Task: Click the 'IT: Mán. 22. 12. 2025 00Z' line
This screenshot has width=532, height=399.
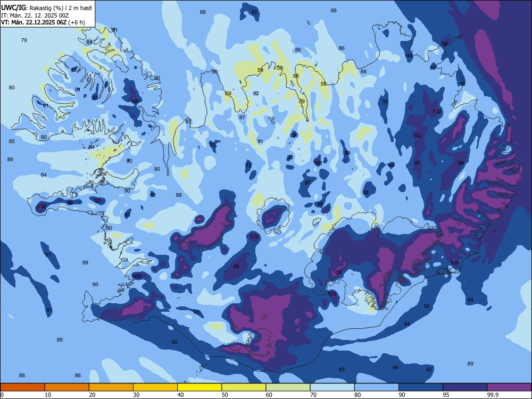Action: point(35,15)
